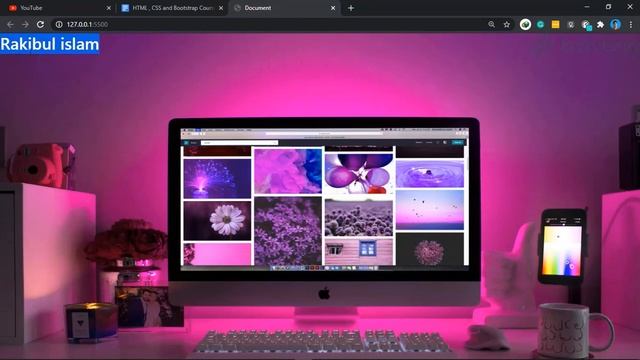
Task: Open the Chrome three-dot menu
Action: tap(631, 24)
